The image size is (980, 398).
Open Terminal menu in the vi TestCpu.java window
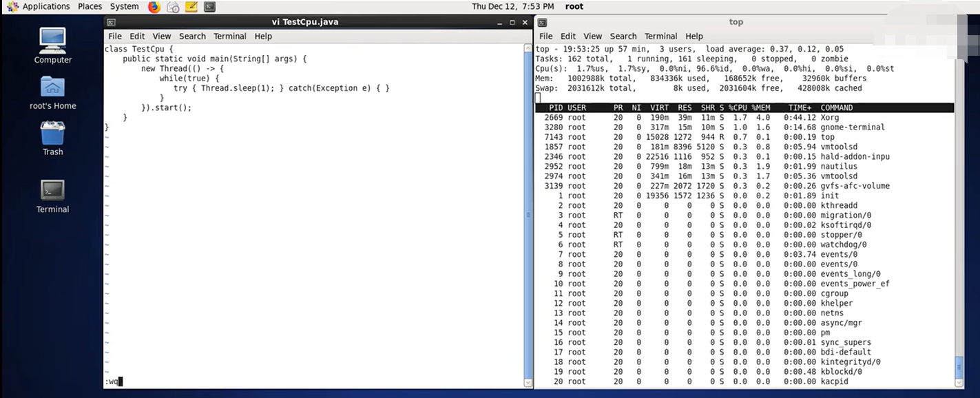tap(229, 36)
